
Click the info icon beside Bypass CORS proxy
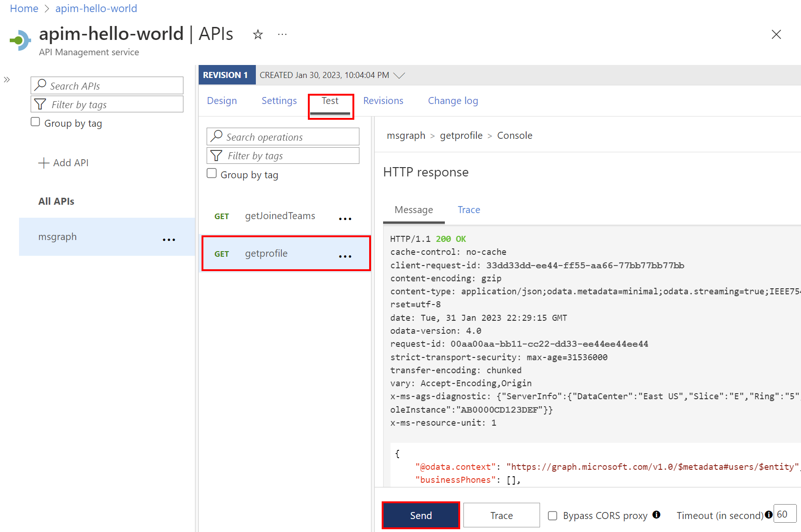coord(657,515)
